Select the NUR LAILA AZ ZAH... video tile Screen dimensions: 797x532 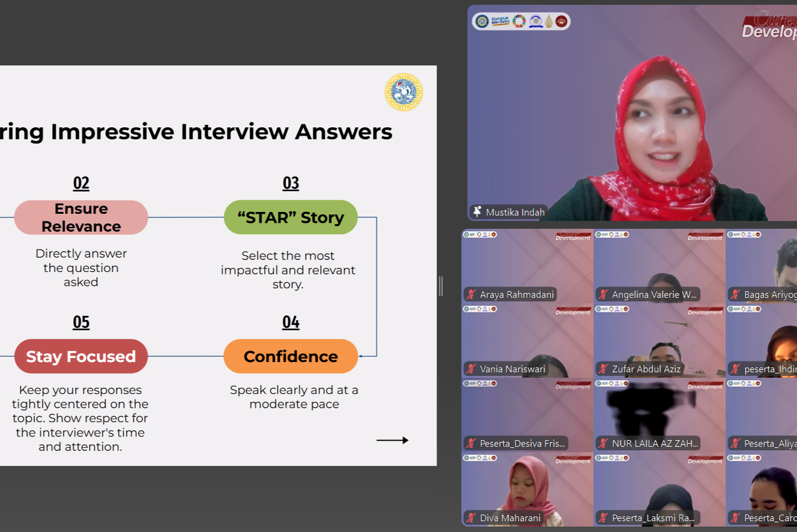tap(659, 415)
